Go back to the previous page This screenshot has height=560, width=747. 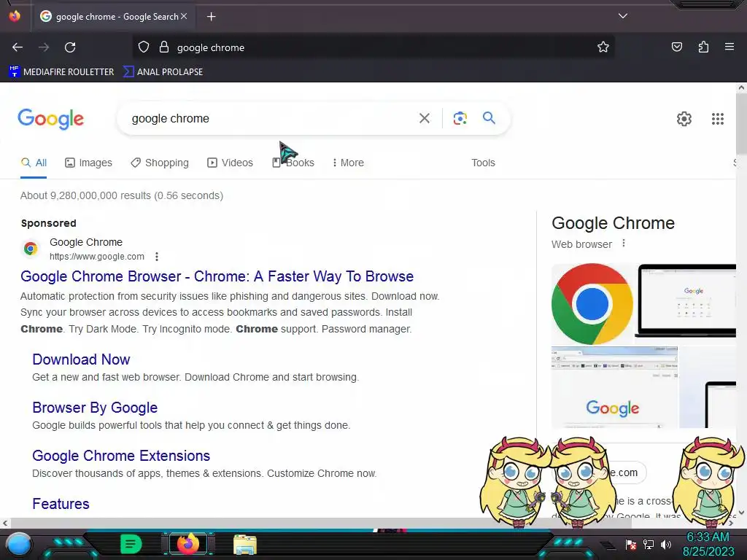point(18,47)
